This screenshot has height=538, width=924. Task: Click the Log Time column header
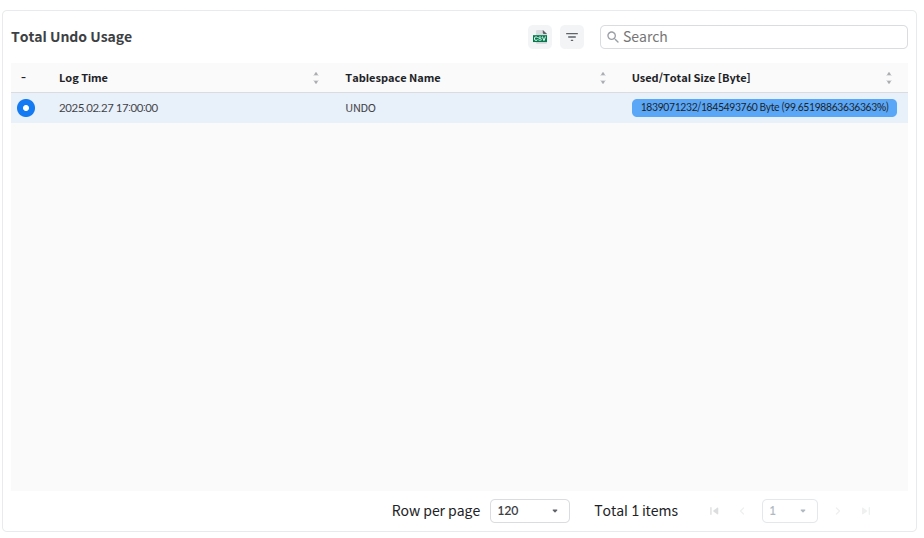coord(84,78)
